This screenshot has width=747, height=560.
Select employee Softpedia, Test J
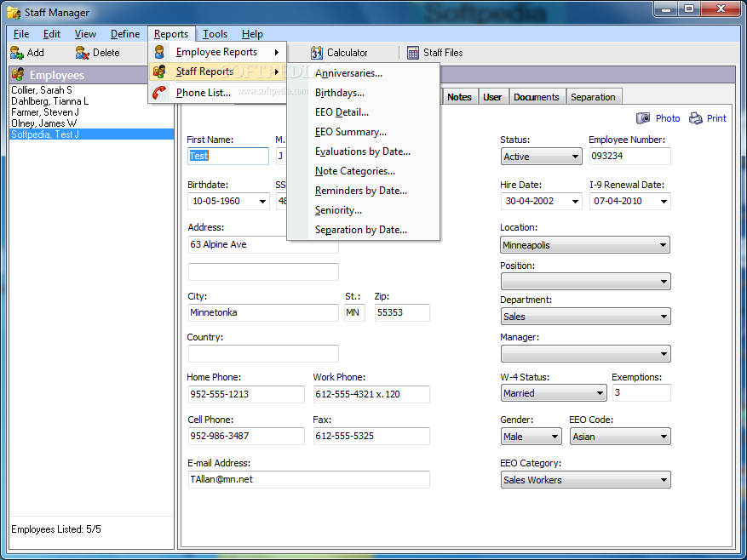[91, 134]
